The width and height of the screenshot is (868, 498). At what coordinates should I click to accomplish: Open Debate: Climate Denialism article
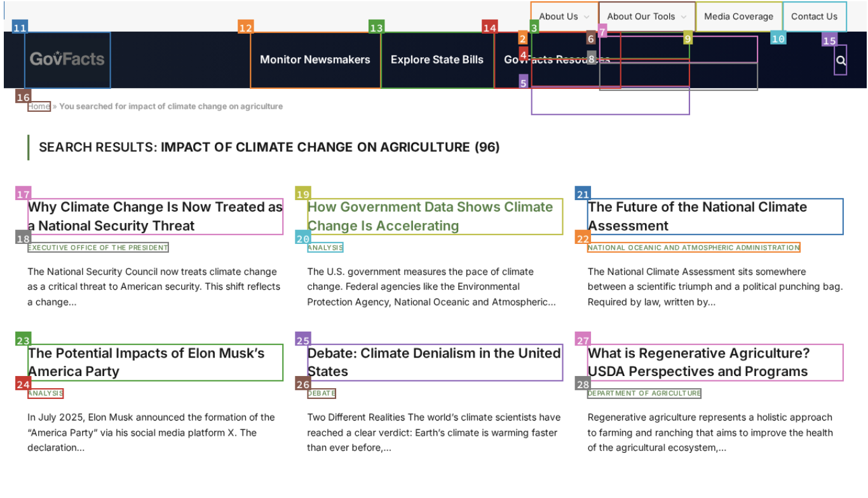[435, 362]
